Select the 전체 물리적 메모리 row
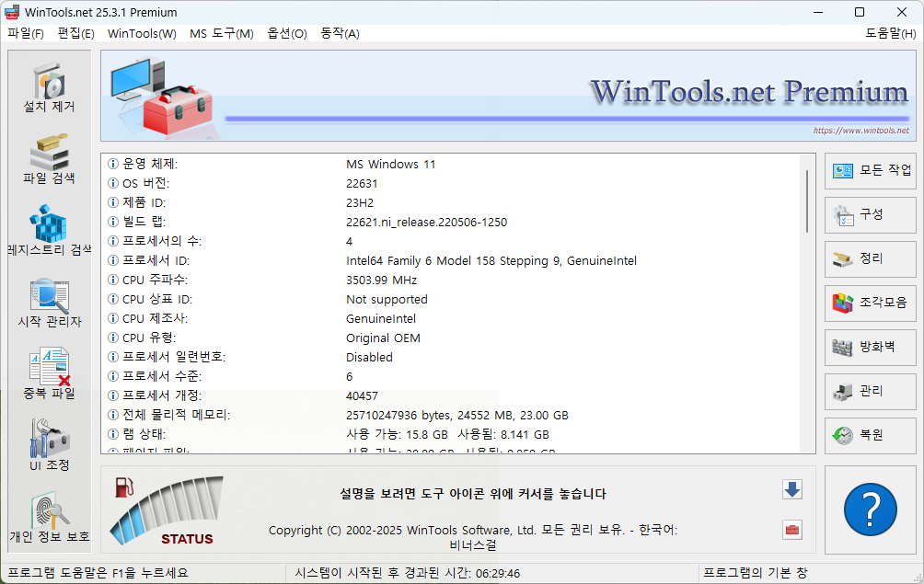This screenshot has height=584, width=924. coord(450,415)
